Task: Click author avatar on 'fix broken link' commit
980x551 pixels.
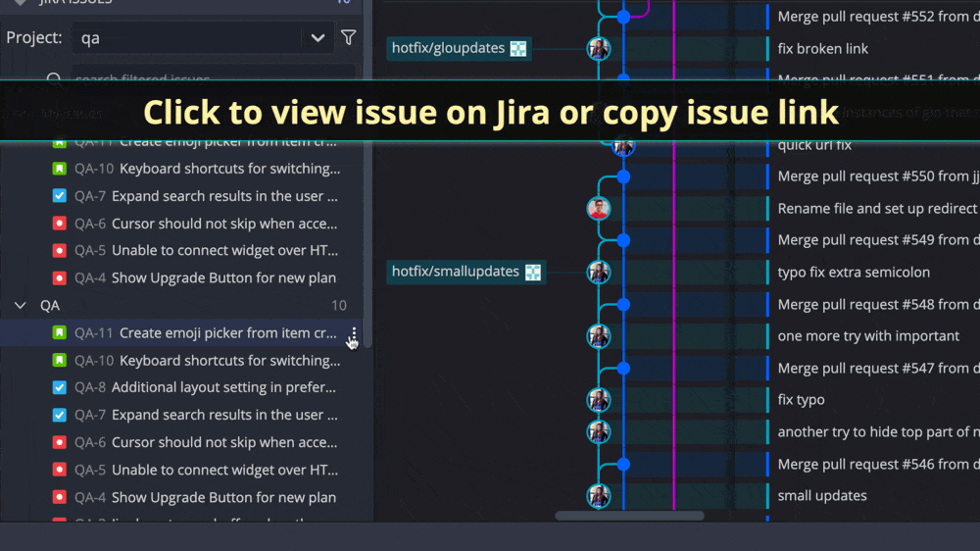Action: click(599, 48)
